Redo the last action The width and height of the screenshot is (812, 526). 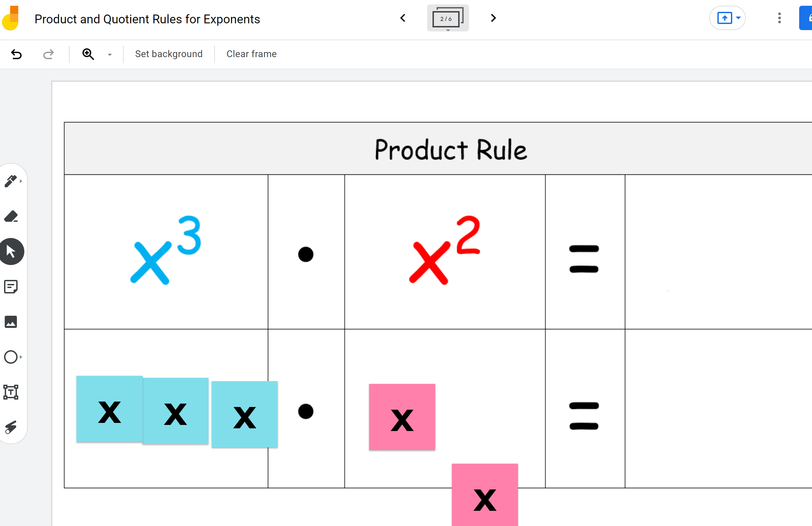coord(48,54)
